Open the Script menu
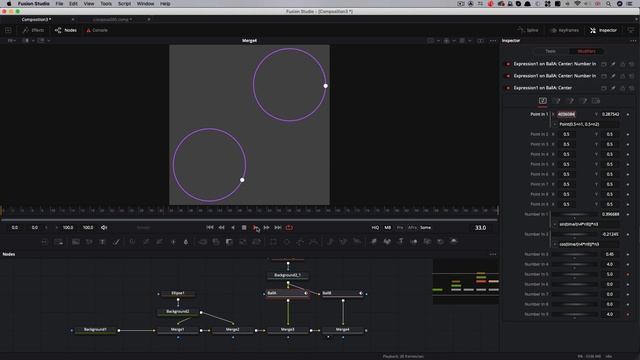Image resolution: width=640 pixels, height=360 pixels. 124,4
